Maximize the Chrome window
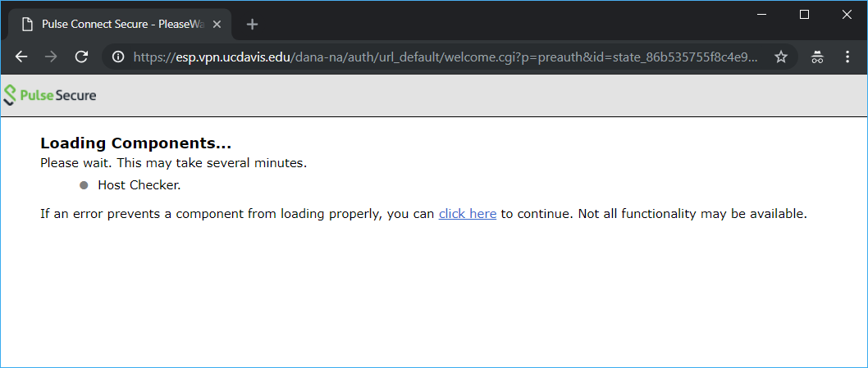Viewport: 868px width, 368px height. tap(804, 15)
